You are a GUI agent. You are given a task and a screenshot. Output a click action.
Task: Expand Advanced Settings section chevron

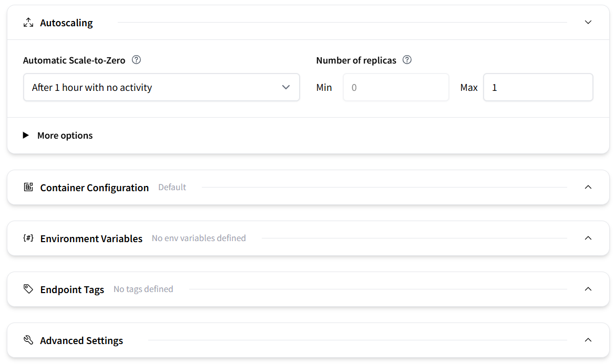click(588, 340)
